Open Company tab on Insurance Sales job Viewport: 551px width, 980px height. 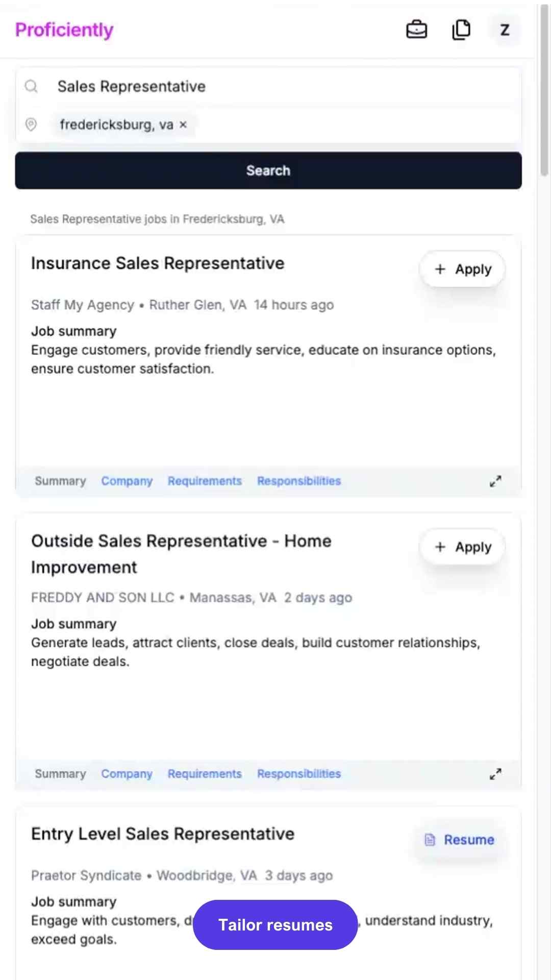127,481
